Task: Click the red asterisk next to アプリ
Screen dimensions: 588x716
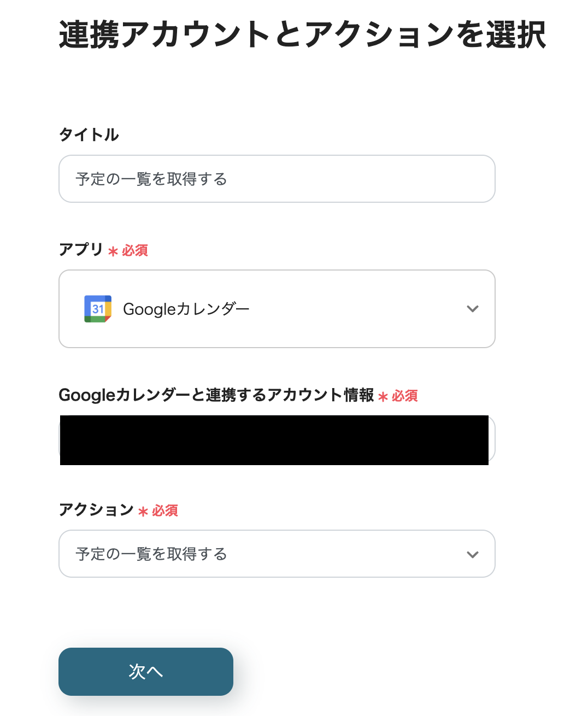Action: point(113,251)
